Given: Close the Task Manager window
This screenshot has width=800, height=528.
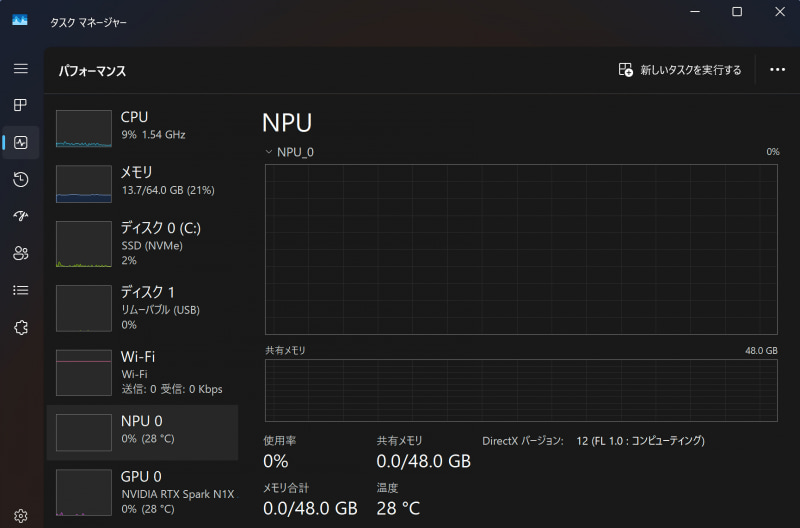Looking at the screenshot, I should 780,11.
